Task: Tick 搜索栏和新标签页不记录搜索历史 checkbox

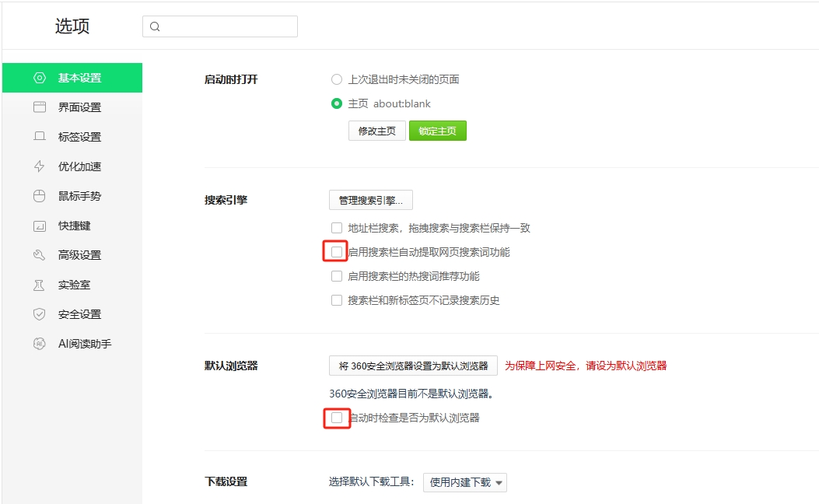Action: 337,300
